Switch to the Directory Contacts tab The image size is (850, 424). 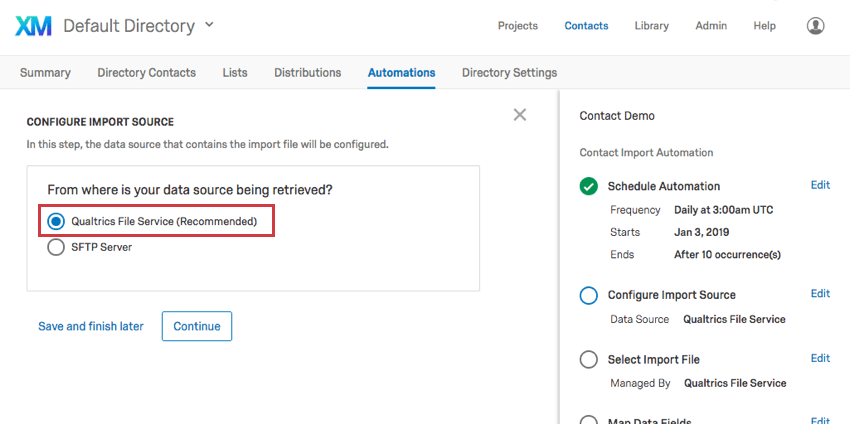coord(146,72)
